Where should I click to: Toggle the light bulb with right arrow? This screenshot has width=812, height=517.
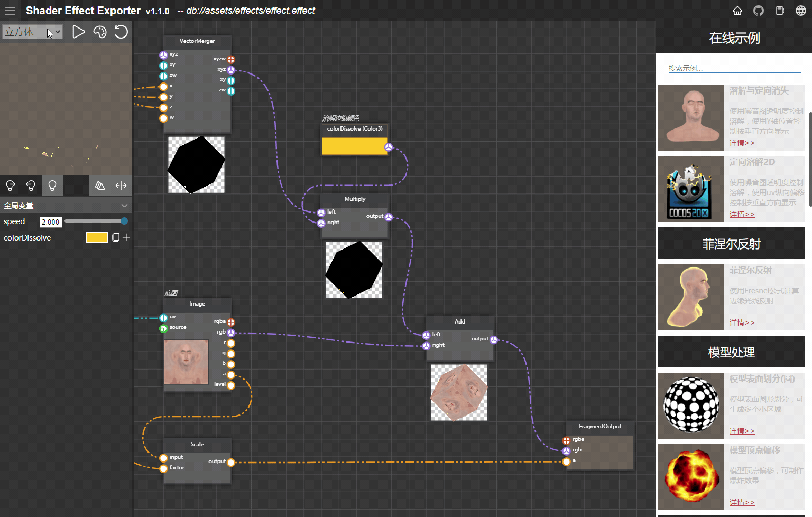coord(11,186)
